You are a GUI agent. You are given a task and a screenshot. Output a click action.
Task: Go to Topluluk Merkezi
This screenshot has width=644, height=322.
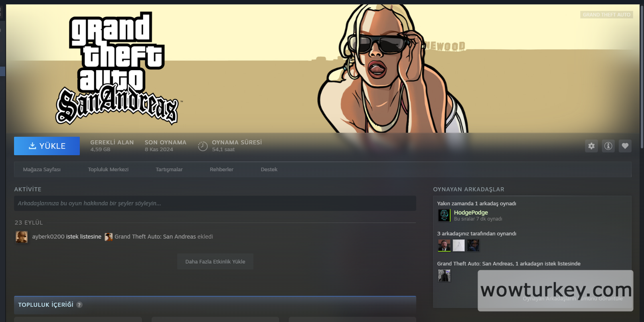point(108,170)
